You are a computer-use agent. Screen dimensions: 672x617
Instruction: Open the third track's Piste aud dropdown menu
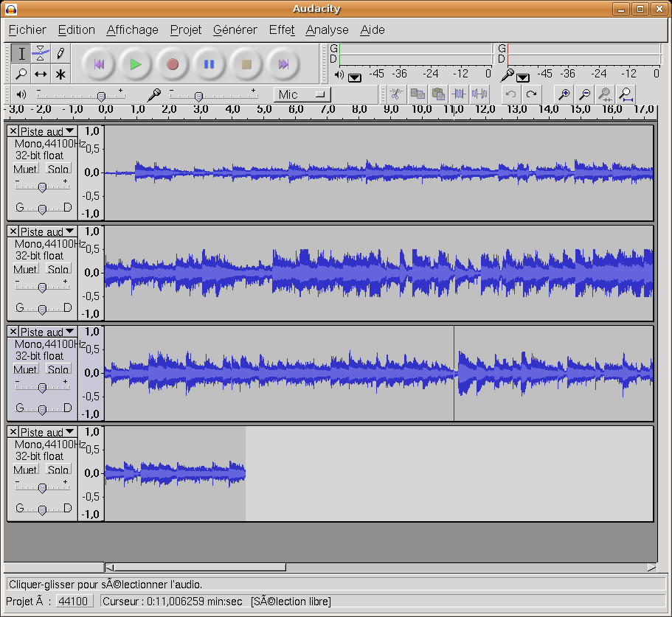[x=48, y=332]
